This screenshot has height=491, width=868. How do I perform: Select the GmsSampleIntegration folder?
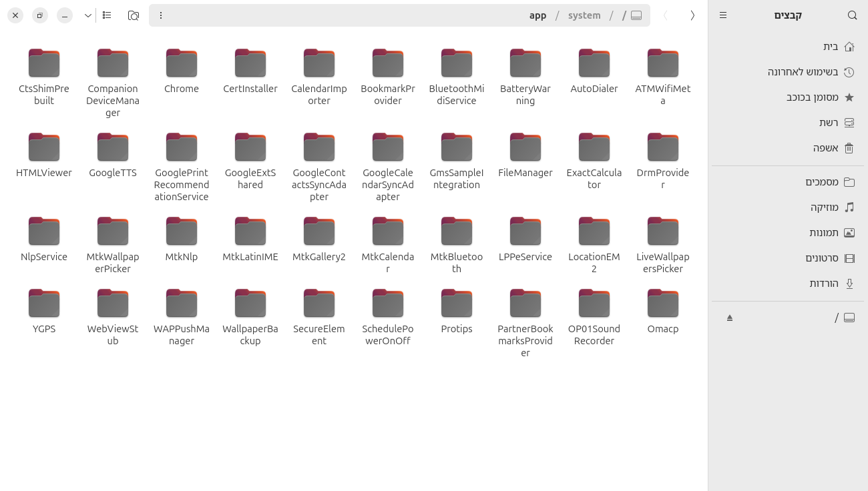[x=457, y=161]
